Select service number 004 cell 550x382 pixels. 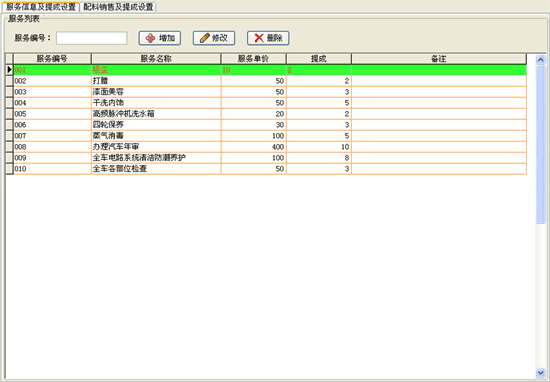tap(52, 103)
